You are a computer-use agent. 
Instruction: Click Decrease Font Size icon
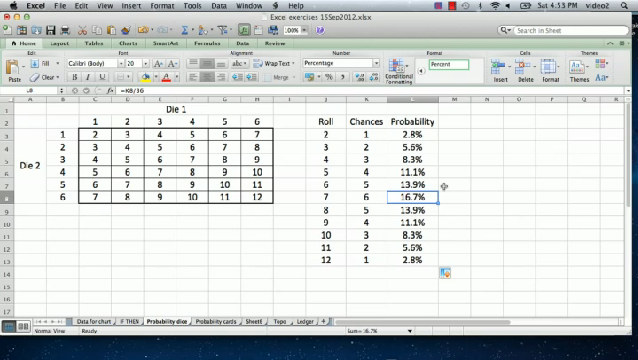[172, 63]
